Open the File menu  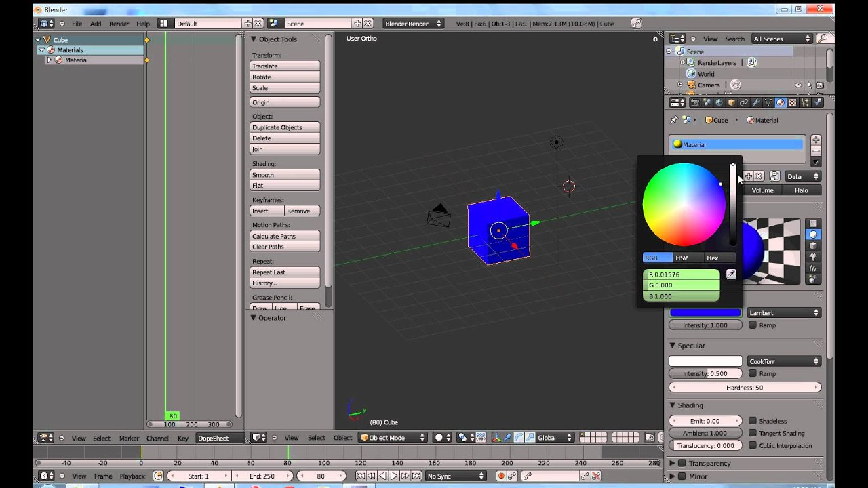point(77,24)
